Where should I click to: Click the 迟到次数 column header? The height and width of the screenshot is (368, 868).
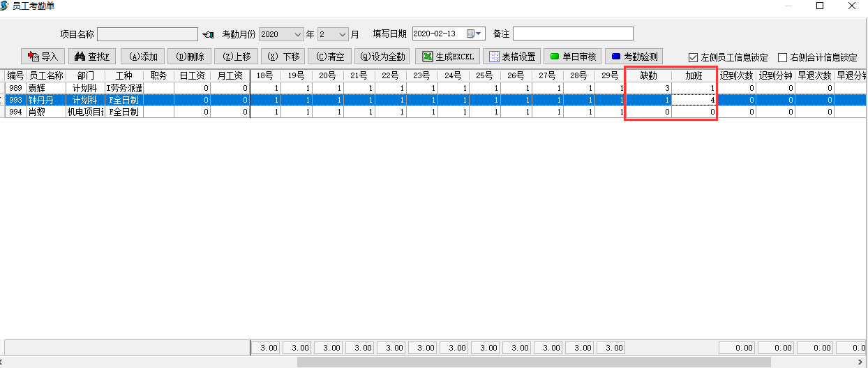pyautogui.click(x=737, y=75)
